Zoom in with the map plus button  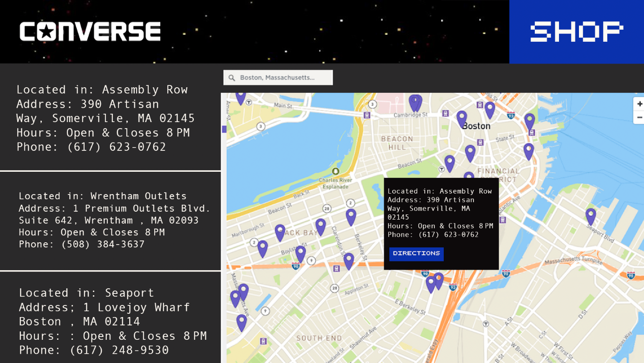click(x=639, y=104)
